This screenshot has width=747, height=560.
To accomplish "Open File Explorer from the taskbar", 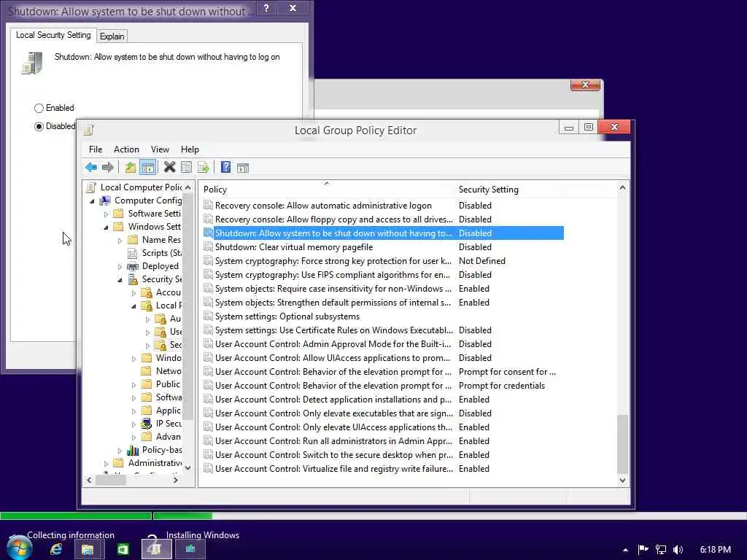I will tap(88, 550).
